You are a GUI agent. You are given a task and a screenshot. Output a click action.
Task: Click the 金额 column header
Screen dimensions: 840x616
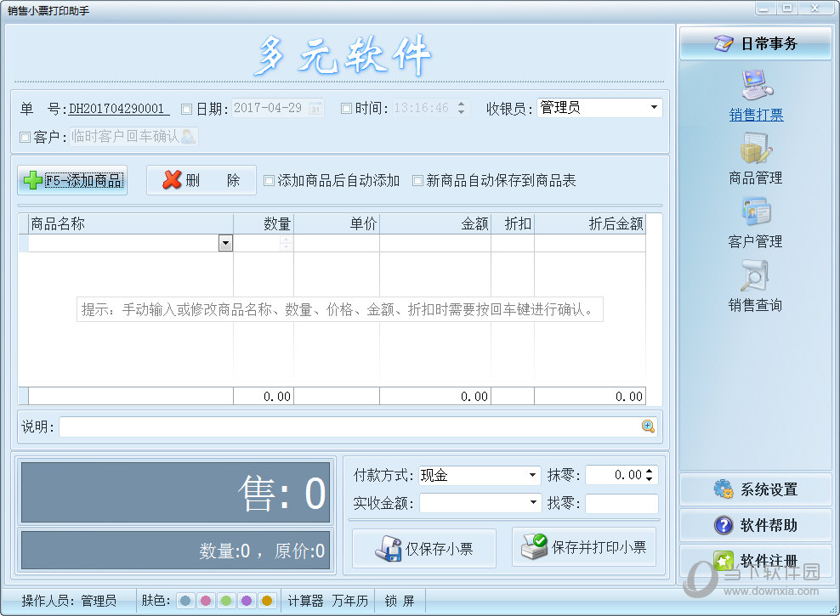435,223
